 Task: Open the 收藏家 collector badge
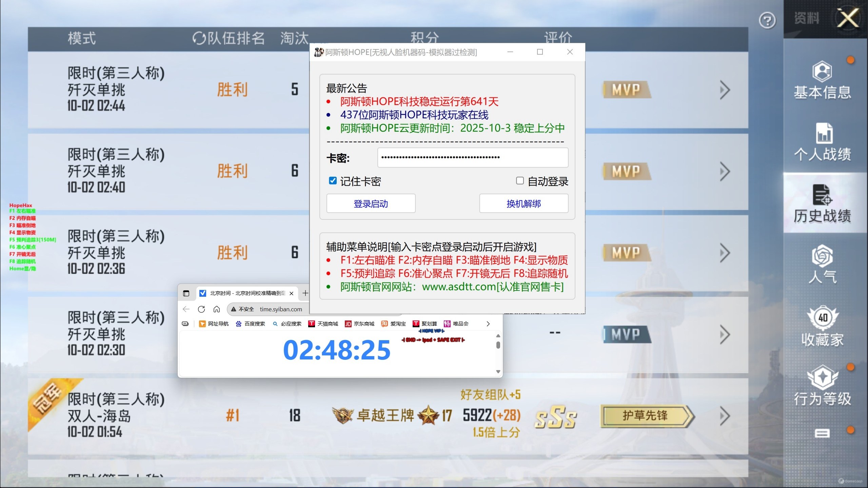pyautogui.click(x=823, y=319)
